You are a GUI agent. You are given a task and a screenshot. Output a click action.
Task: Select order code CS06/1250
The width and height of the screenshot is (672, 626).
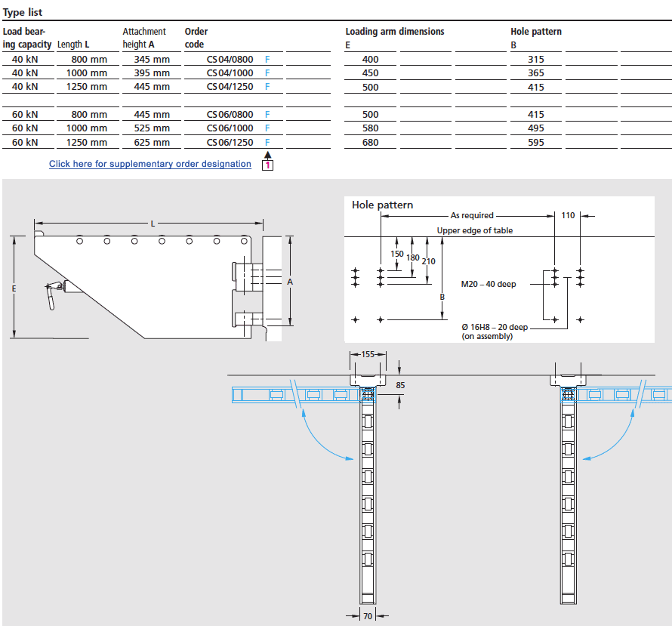(x=230, y=142)
